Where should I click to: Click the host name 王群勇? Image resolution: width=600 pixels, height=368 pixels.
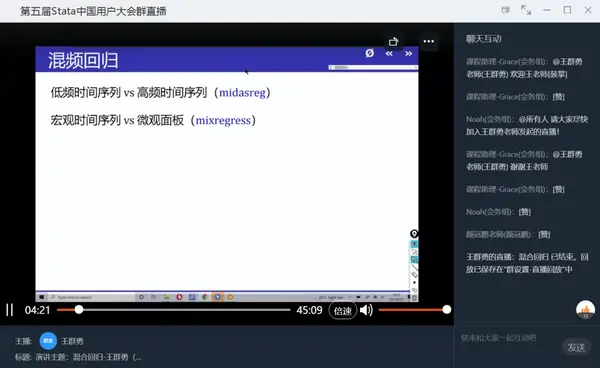pyautogui.click(x=72, y=341)
